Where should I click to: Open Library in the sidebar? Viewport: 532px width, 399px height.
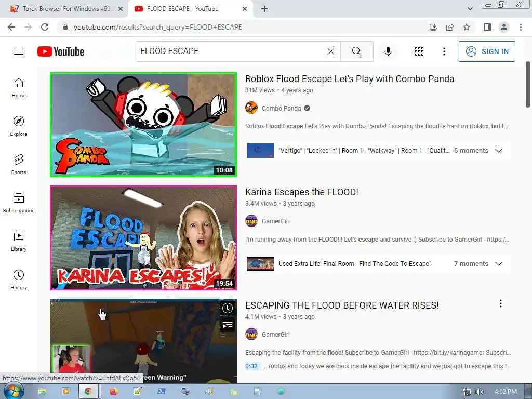point(19,241)
